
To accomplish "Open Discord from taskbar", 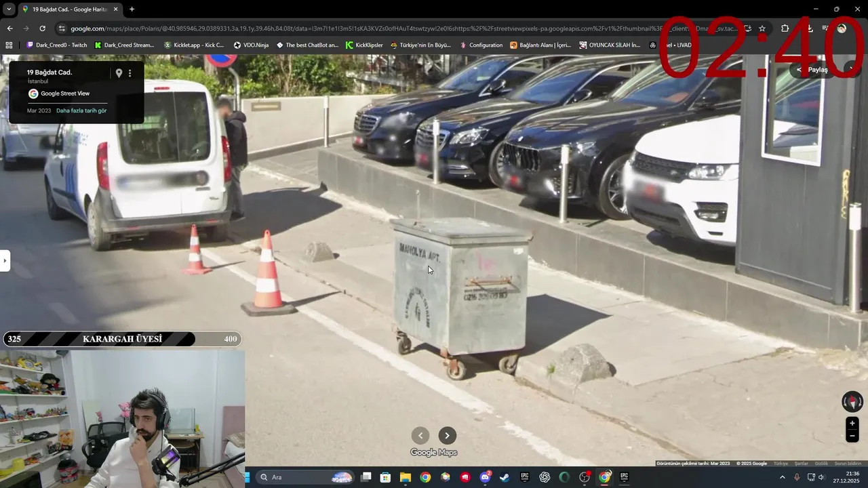I will pyautogui.click(x=485, y=477).
